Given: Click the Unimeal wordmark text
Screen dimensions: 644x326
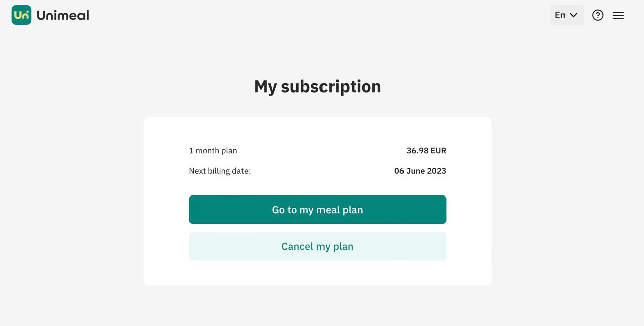Looking at the screenshot, I should [62, 15].
